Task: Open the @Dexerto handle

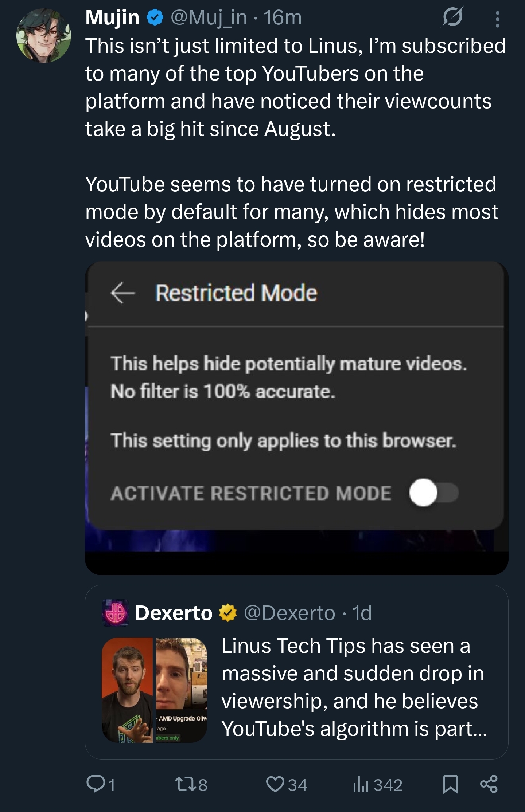Action: pyautogui.click(x=289, y=613)
